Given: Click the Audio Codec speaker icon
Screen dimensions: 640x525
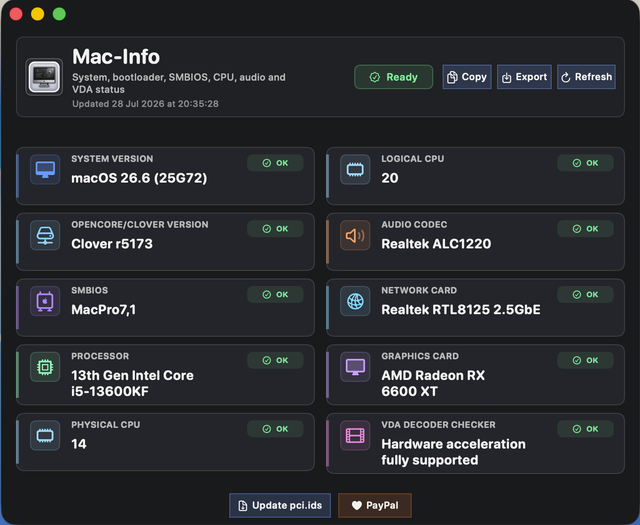Looking at the screenshot, I should tap(355, 235).
